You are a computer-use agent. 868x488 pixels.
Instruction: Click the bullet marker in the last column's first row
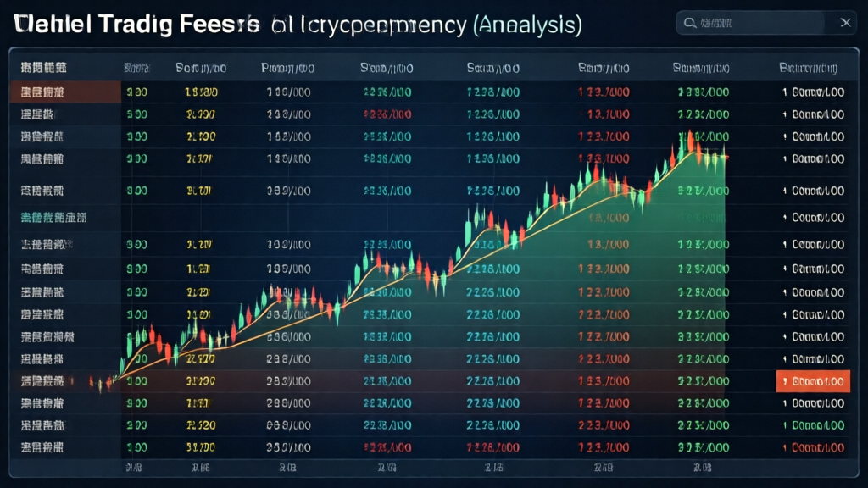tap(785, 92)
